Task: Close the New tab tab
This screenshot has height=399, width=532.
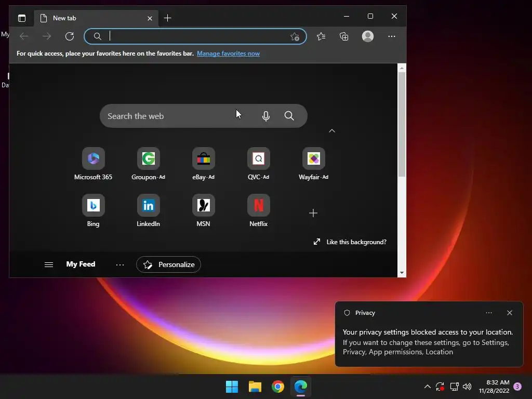Action: pyautogui.click(x=150, y=18)
